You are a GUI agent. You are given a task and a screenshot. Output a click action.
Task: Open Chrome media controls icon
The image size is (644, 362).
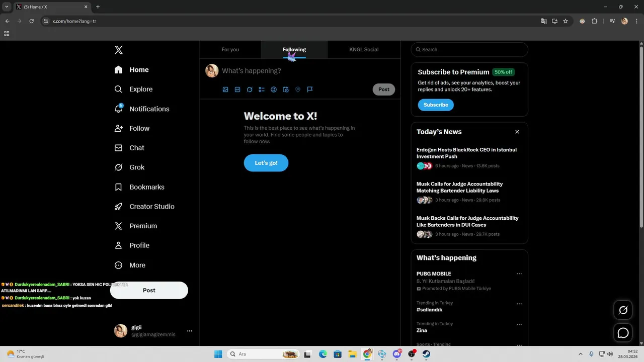(612, 21)
